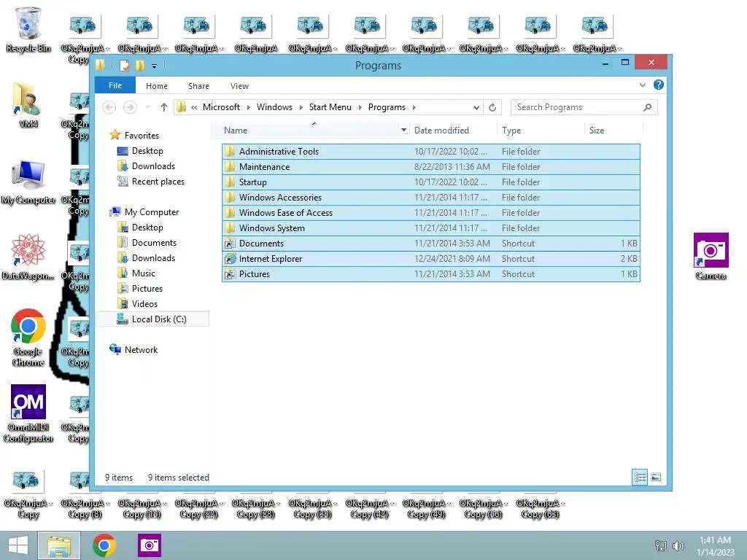Show hidden breadcrumb path chevrons
Viewport: 747px width, 560px height.
(x=194, y=108)
